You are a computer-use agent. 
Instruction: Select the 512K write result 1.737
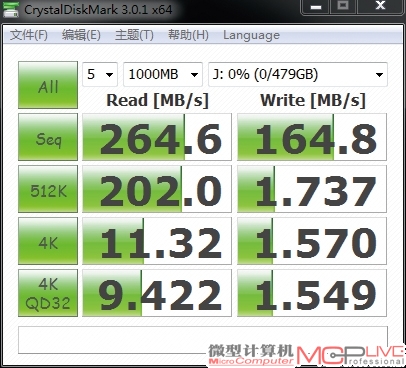coord(312,189)
